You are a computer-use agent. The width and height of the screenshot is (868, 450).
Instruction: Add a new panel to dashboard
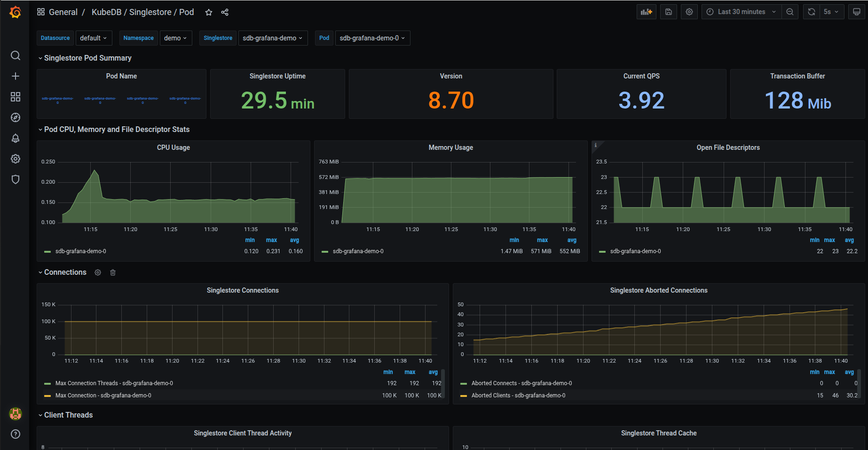(647, 12)
